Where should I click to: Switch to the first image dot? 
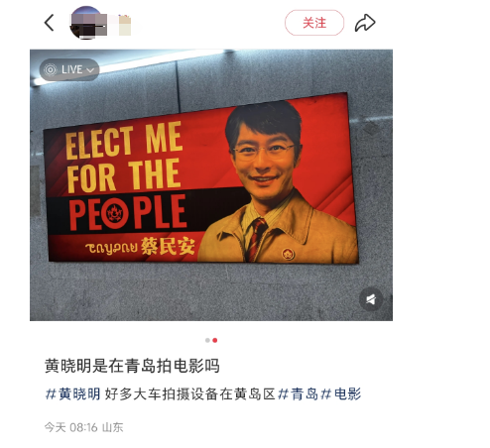coord(207,340)
